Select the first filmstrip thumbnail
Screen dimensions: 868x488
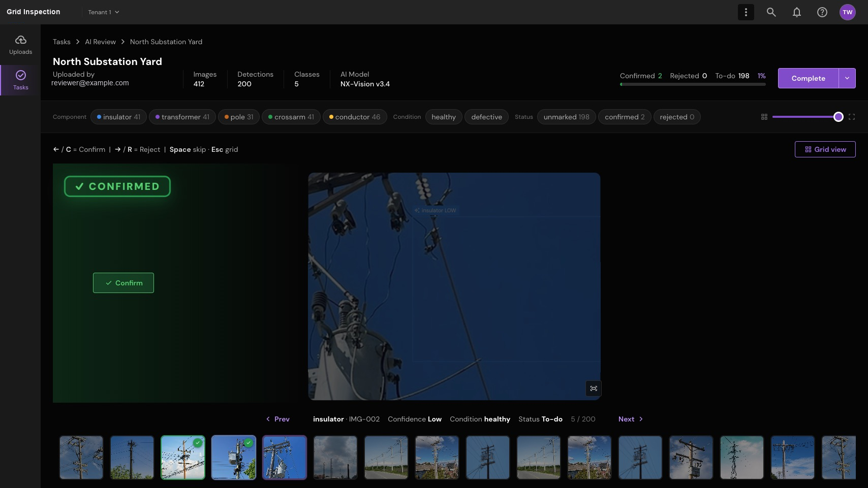tap(81, 458)
